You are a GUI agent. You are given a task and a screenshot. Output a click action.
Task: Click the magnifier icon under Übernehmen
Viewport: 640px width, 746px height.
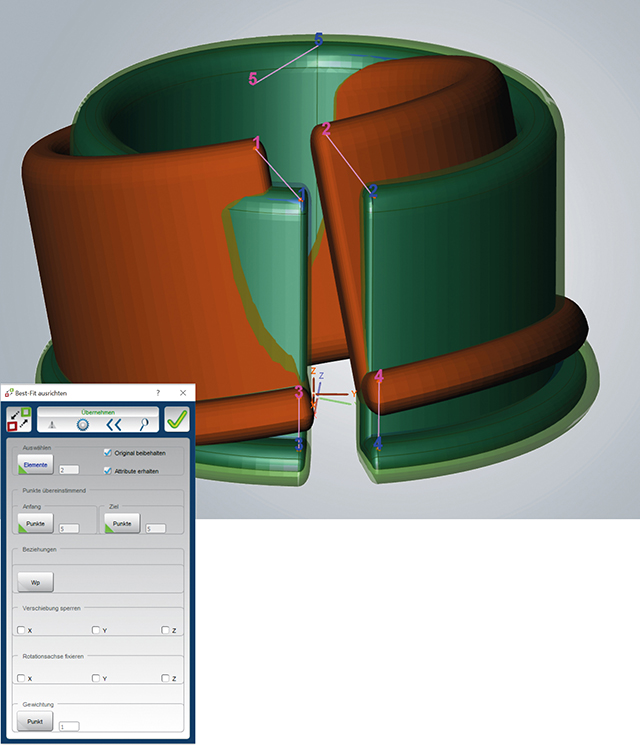coord(144,424)
